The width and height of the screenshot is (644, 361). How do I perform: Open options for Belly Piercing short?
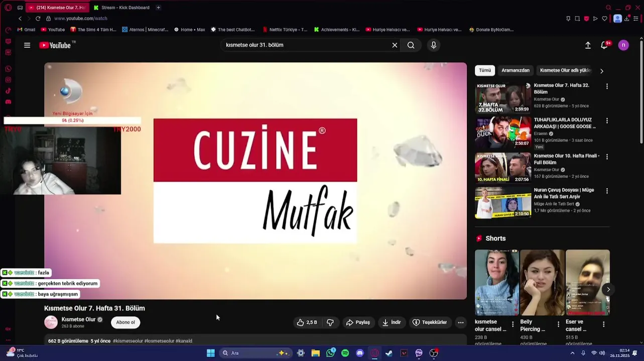tap(558, 324)
